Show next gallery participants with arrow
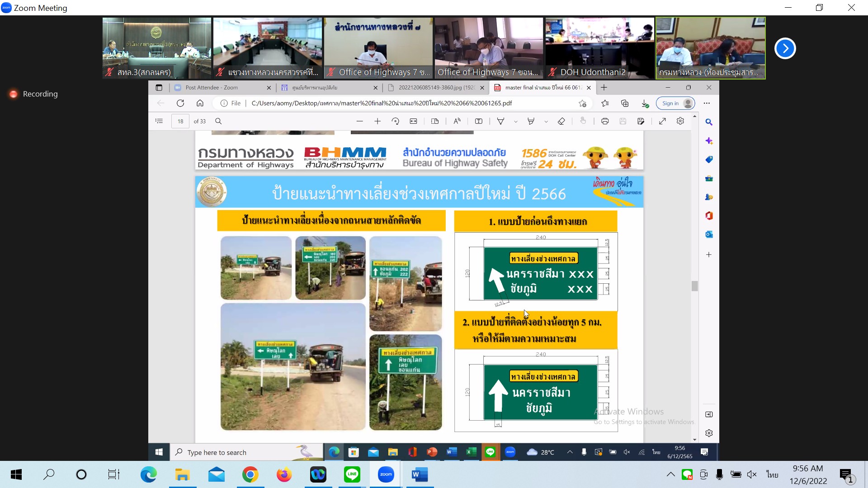 (x=785, y=48)
